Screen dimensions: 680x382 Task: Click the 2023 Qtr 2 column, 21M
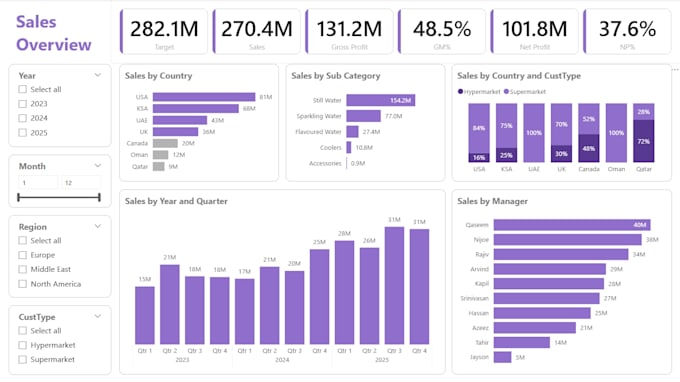tap(170, 304)
